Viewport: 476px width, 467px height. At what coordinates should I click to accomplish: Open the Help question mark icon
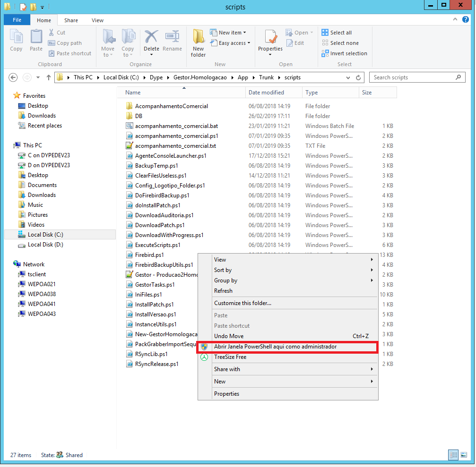466,20
